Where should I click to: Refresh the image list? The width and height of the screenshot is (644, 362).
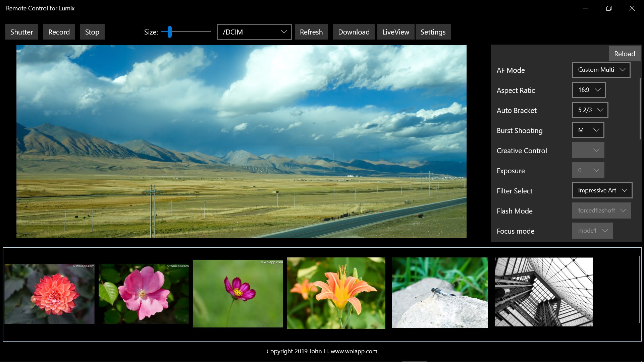311,32
